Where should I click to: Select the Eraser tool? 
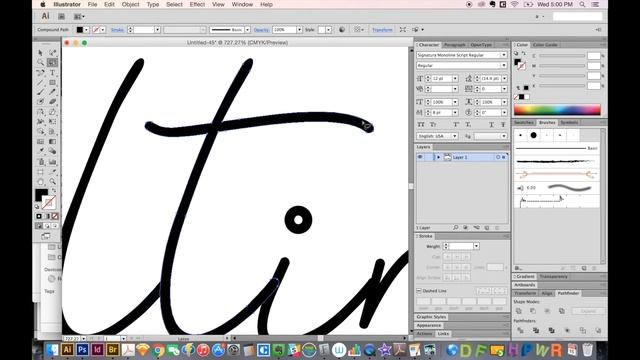tap(52, 102)
